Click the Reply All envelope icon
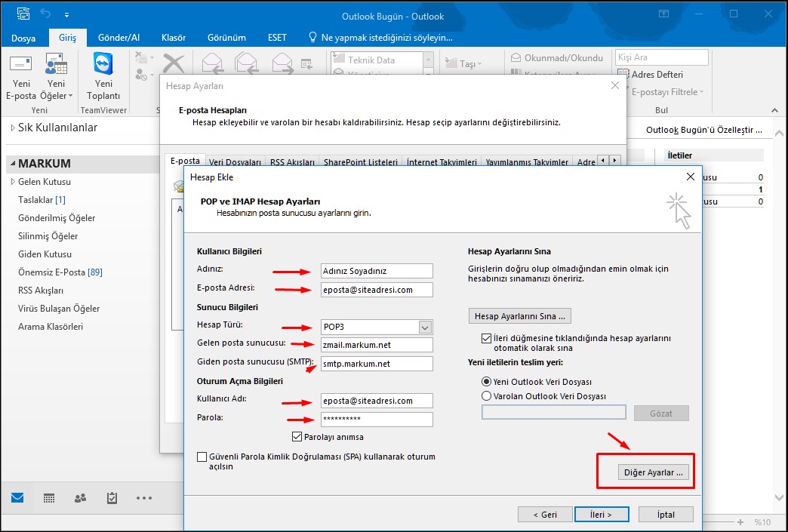Viewport: 788px width, 532px height. 246,64
